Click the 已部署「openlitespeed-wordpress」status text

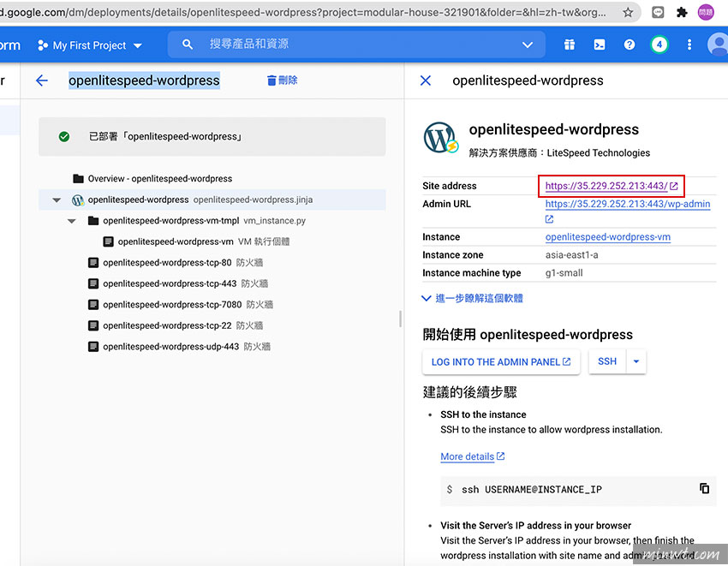(x=166, y=136)
